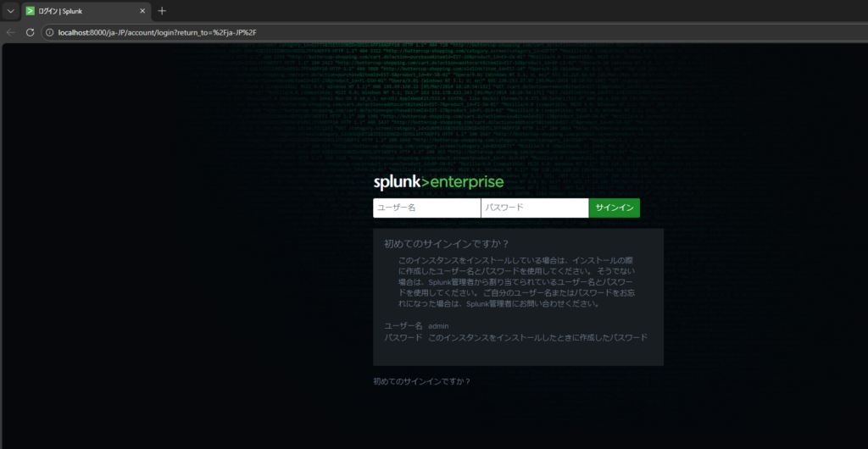Click the パスワード label in the help panel
The width and height of the screenshot is (868, 449).
[x=403, y=337]
